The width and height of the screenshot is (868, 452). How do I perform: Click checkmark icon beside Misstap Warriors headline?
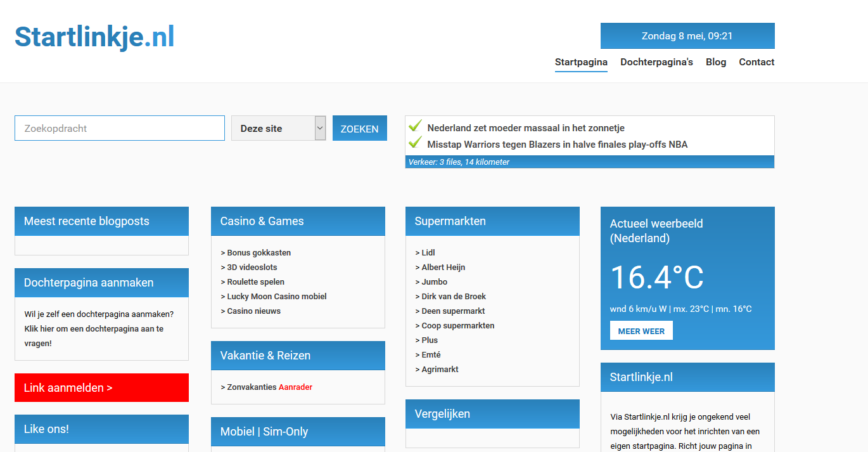click(x=416, y=143)
